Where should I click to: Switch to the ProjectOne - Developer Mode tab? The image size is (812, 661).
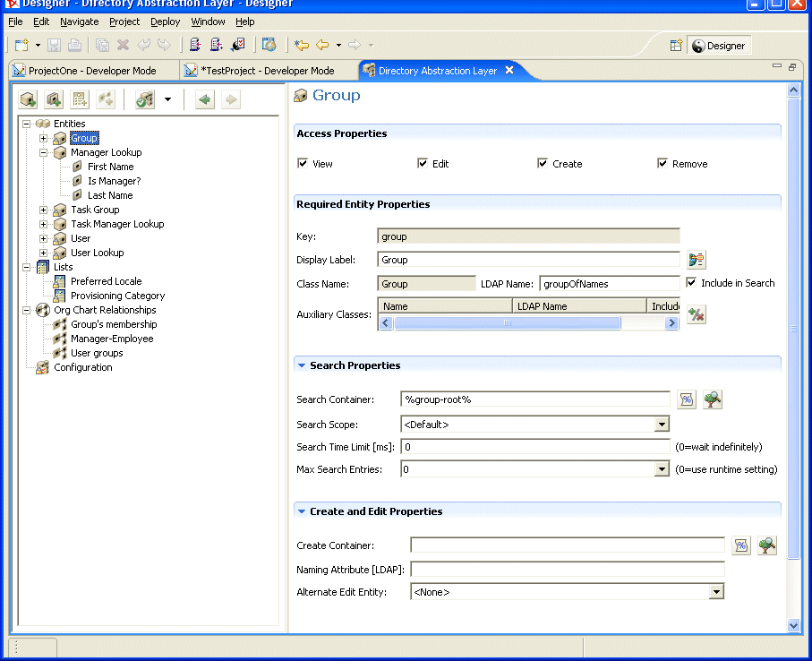click(92, 69)
